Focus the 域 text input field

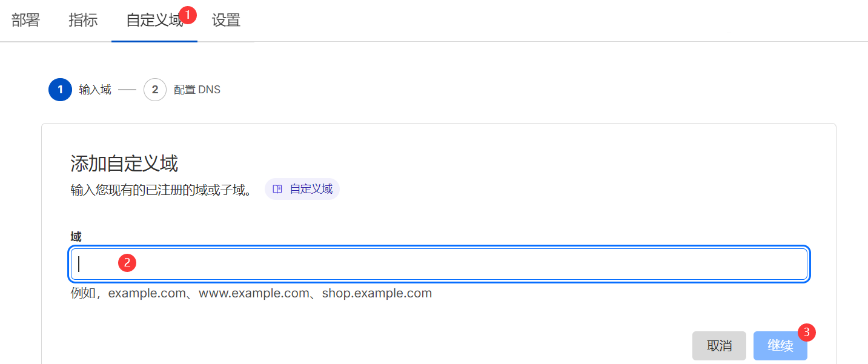pos(439,264)
